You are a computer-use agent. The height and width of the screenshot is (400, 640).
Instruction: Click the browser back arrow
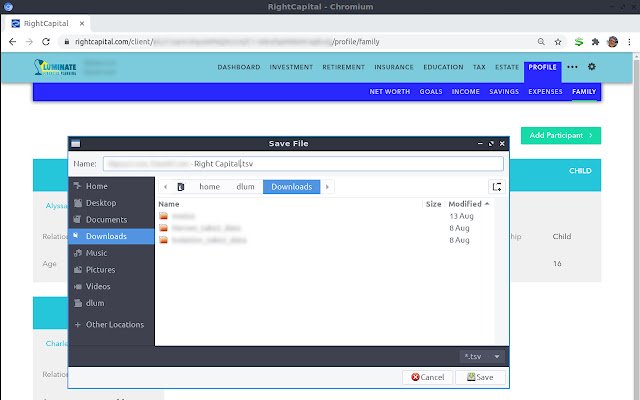(12, 42)
